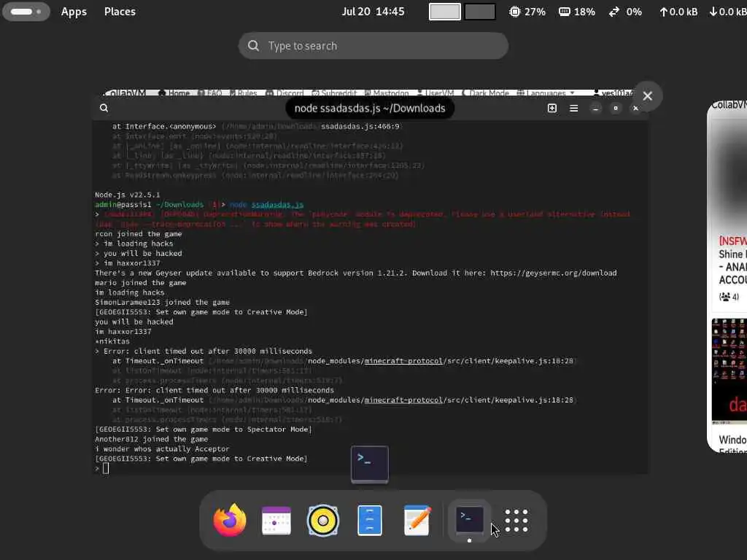Open the Jul 20 14:45 clock menu

373,12
